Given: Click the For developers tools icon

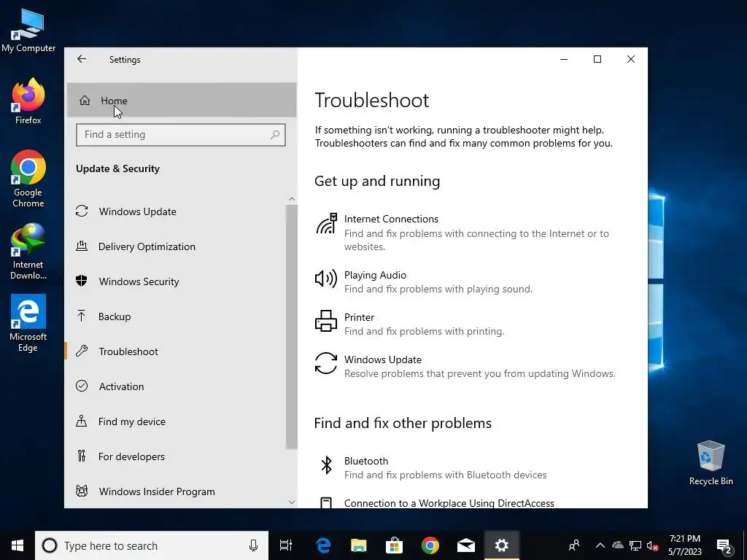Looking at the screenshot, I should click(82, 456).
